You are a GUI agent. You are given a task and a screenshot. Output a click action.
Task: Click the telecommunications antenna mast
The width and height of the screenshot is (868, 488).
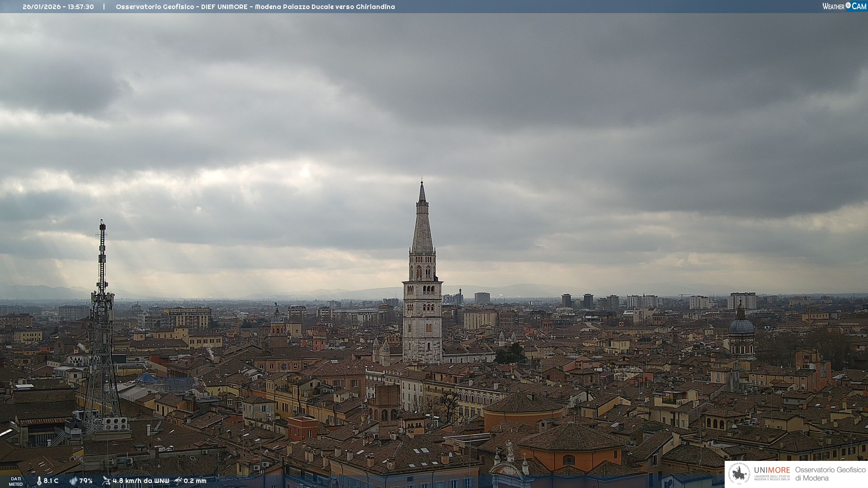click(x=102, y=289)
